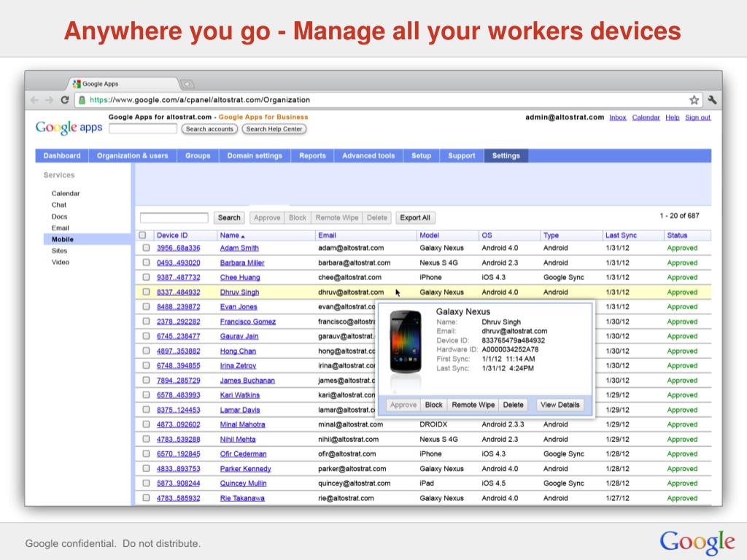Click the Search button above the device table
The image size is (747, 560).
click(x=229, y=217)
